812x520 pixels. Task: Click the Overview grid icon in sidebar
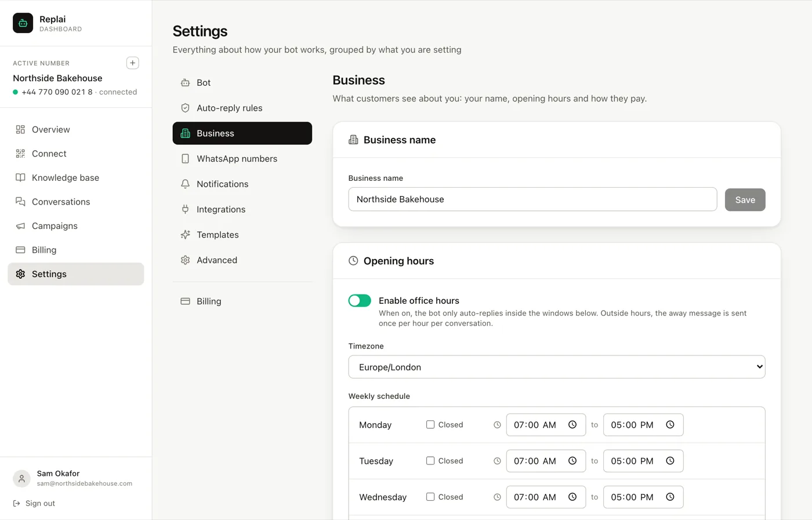[x=20, y=129]
